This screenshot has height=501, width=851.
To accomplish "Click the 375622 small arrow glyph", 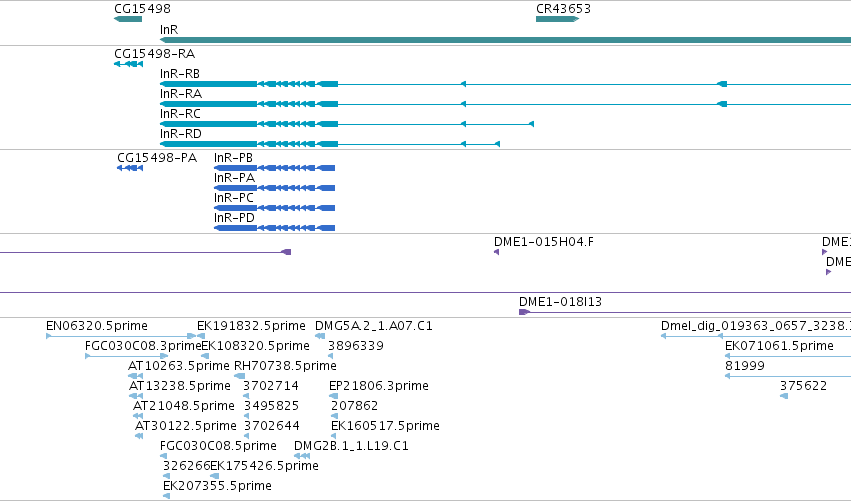I will 784,396.
